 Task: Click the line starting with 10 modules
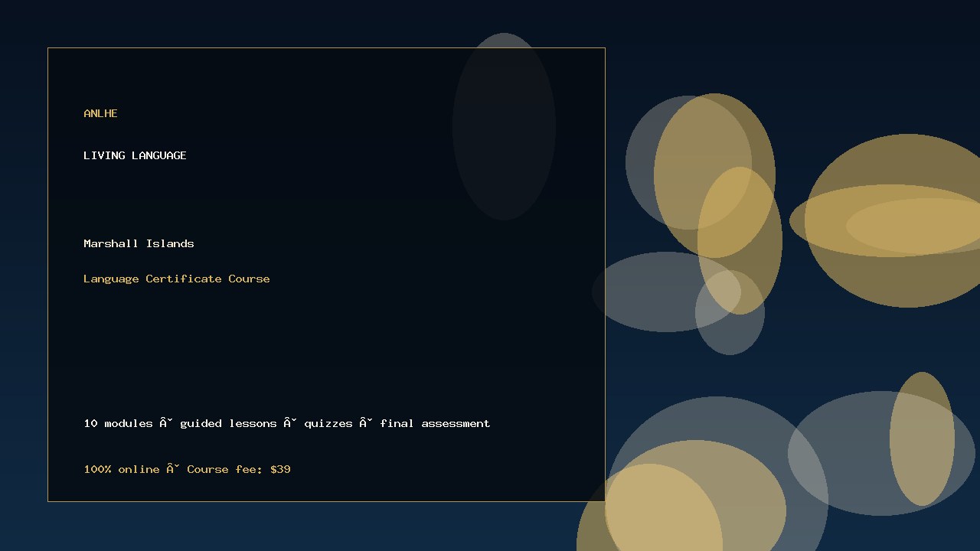pyautogui.click(x=287, y=423)
